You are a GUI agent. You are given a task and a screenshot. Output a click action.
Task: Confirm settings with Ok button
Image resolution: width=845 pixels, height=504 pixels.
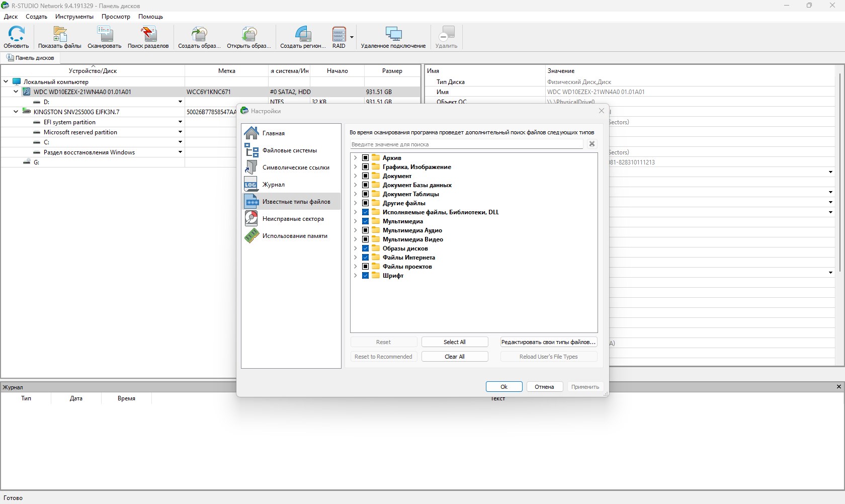point(504,387)
